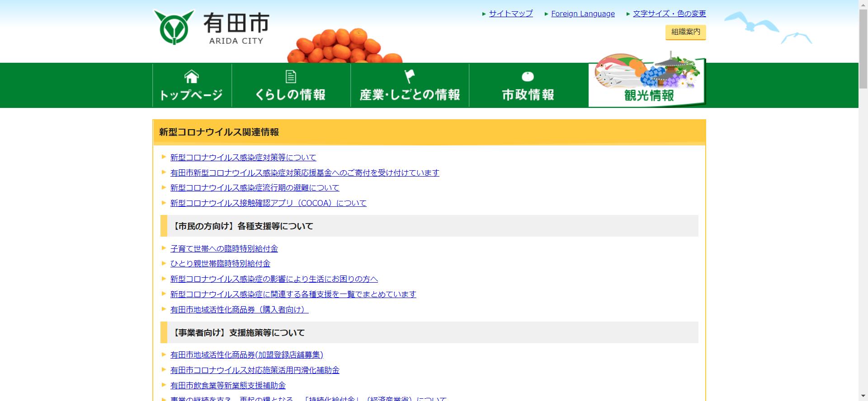Click the mikan icon above 市政情報
Viewport: 868px width, 401px height.
pyautogui.click(x=528, y=76)
